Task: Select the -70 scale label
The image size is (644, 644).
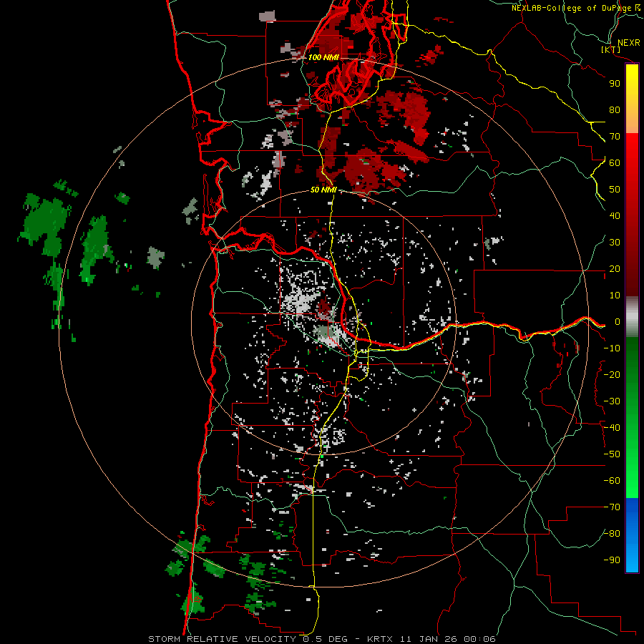Action: [612, 507]
